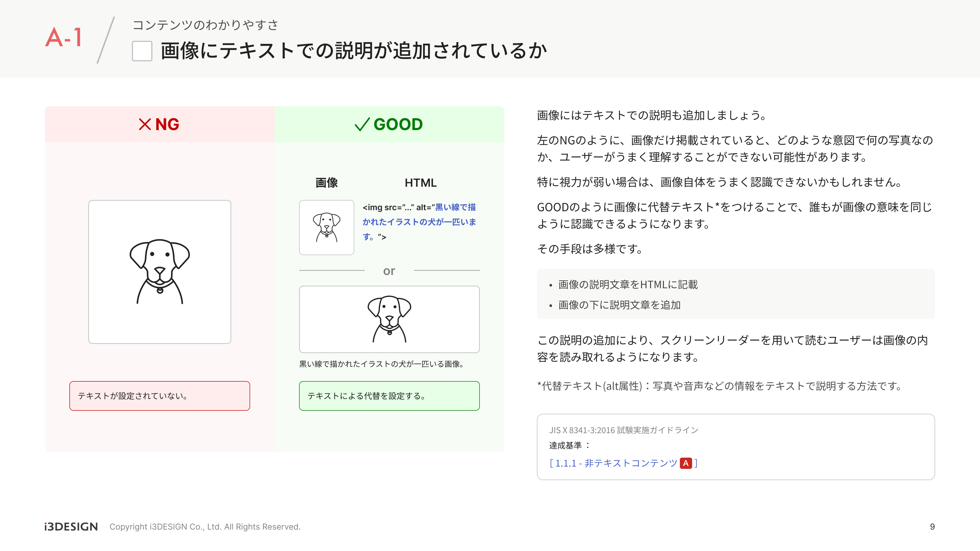This screenshot has height=551, width=980.
Task: Click the dog illustration below the "or" divider
Action: coord(389,319)
